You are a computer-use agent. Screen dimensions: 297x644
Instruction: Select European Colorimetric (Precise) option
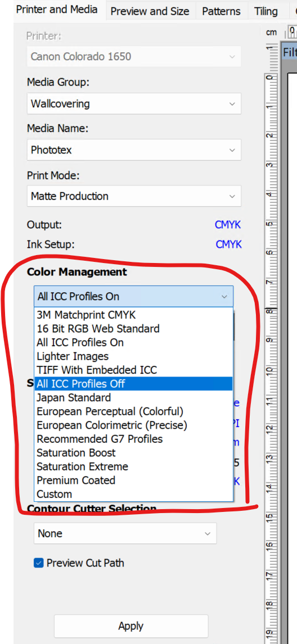tap(134, 425)
